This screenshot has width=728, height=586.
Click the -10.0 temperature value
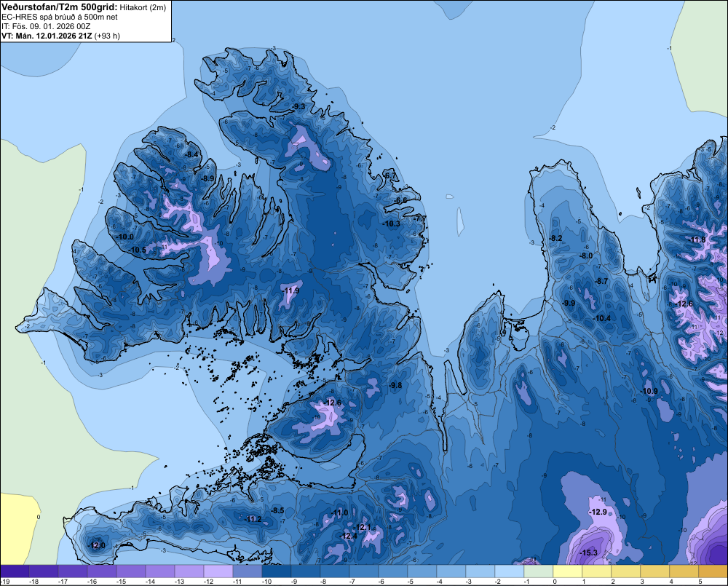tap(125, 237)
